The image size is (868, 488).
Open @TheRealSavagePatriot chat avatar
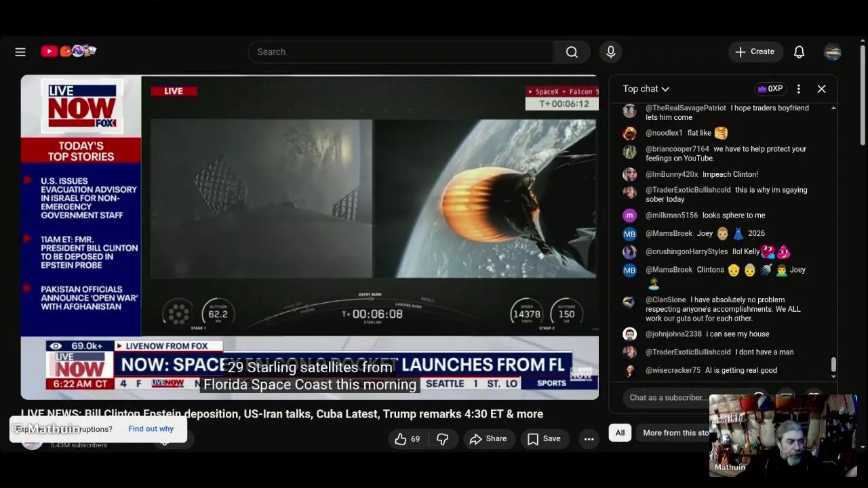(629, 111)
